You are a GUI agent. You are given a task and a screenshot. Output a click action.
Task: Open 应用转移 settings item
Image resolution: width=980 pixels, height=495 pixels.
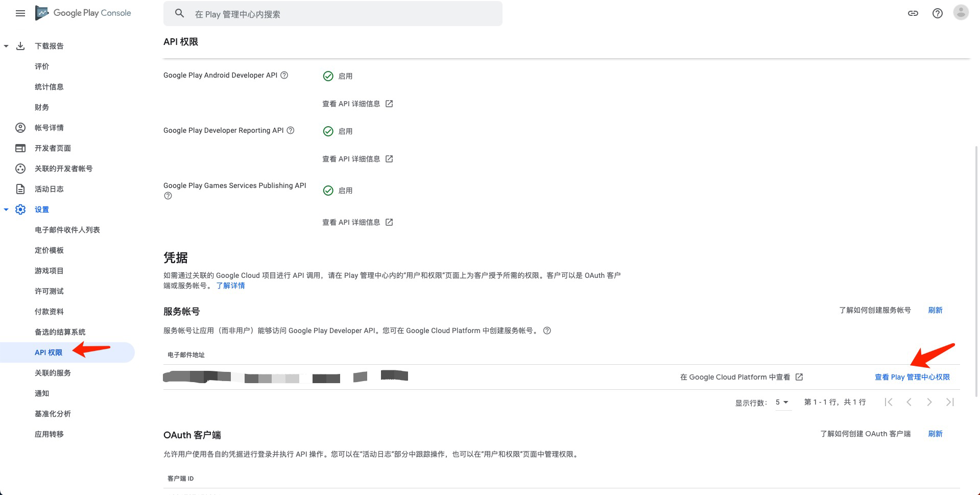[x=49, y=434]
